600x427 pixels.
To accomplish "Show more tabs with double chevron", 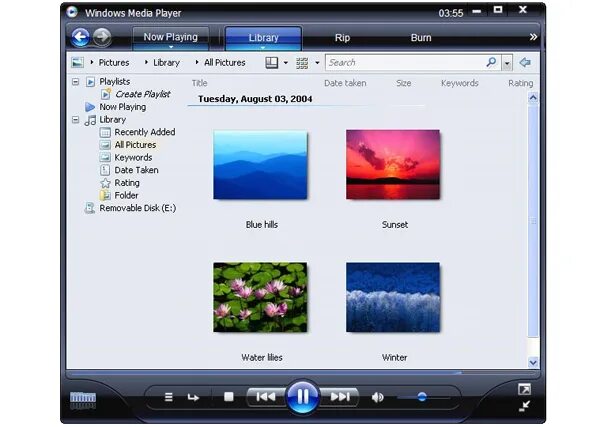I will pos(533,37).
